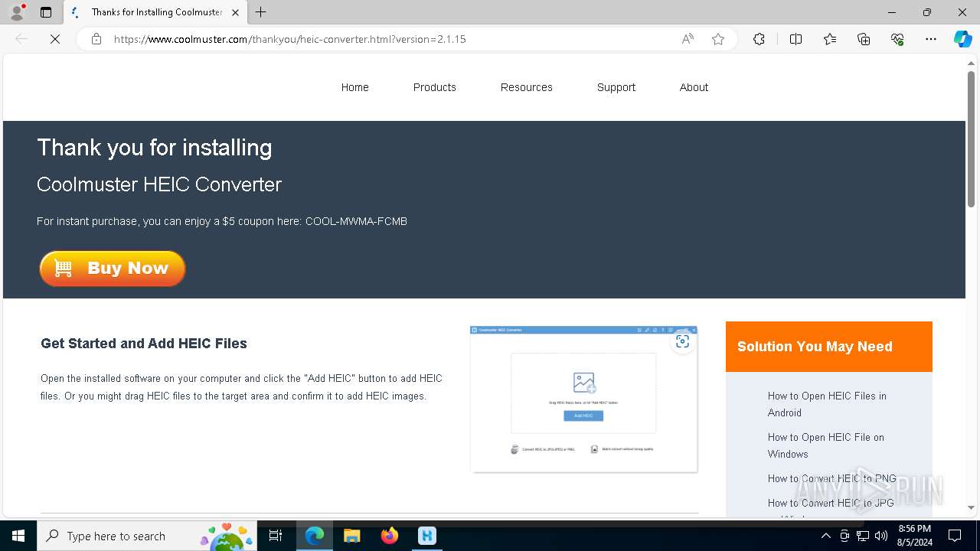Open the Windows Start menu
Screen dimensions: 980x551
pos(18,536)
